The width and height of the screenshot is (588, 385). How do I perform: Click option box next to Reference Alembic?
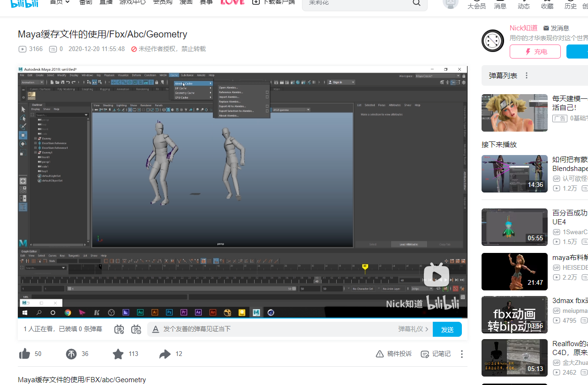267,92
